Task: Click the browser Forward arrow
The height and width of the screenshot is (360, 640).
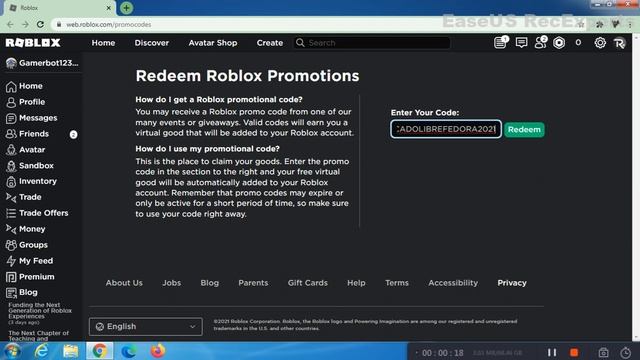Action: pos(25,24)
